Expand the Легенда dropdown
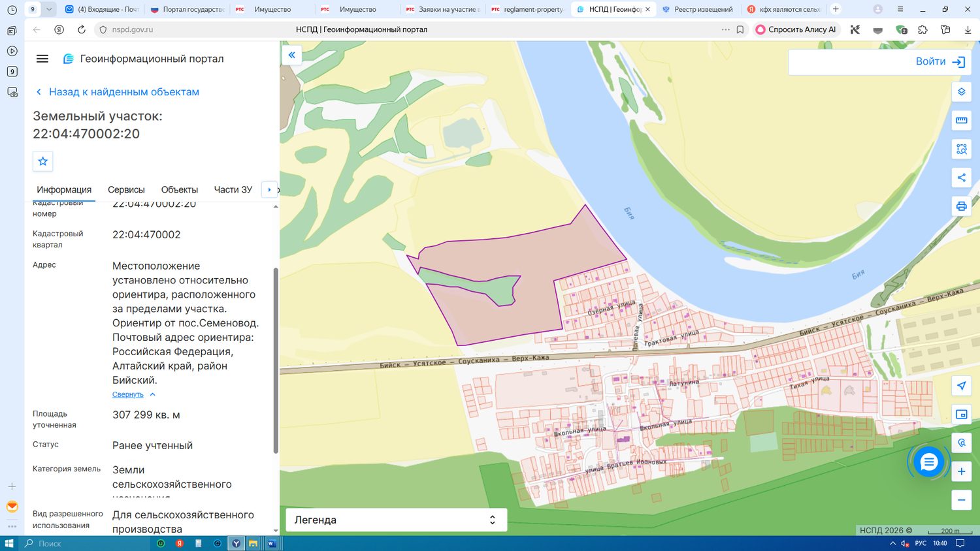The image size is (980, 551). pyautogui.click(x=396, y=520)
